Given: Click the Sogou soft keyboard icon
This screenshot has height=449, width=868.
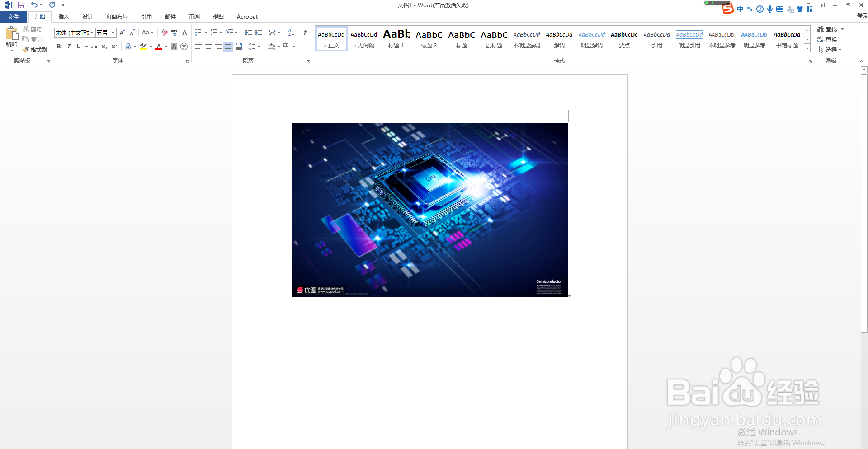Looking at the screenshot, I should pyautogui.click(x=780, y=9).
